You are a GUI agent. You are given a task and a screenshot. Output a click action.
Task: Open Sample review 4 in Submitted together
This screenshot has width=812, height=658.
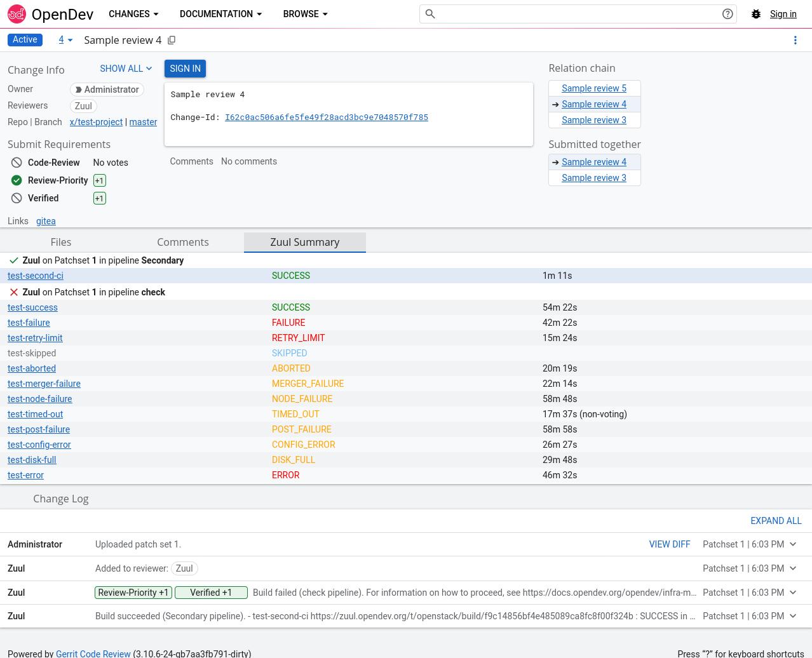(x=594, y=162)
